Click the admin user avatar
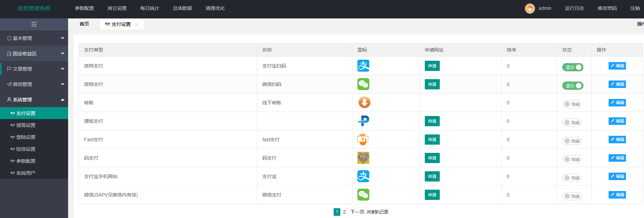 pos(530,9)
